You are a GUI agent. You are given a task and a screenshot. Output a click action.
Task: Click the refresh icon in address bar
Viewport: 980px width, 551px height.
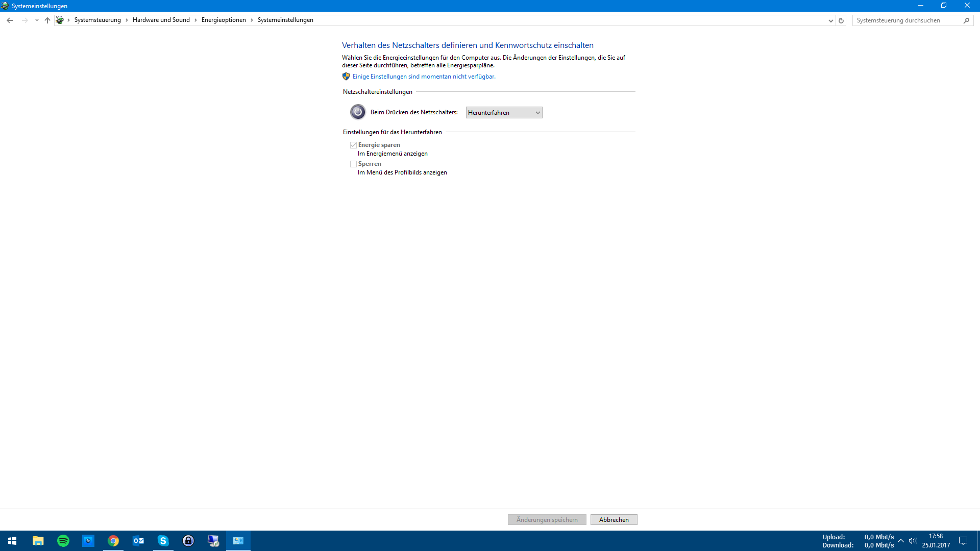841,20
